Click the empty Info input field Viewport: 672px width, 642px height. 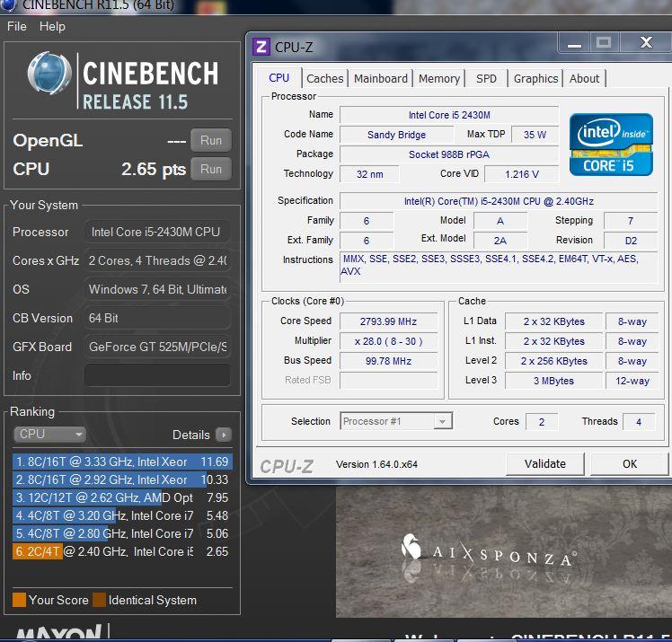(157, 375)
